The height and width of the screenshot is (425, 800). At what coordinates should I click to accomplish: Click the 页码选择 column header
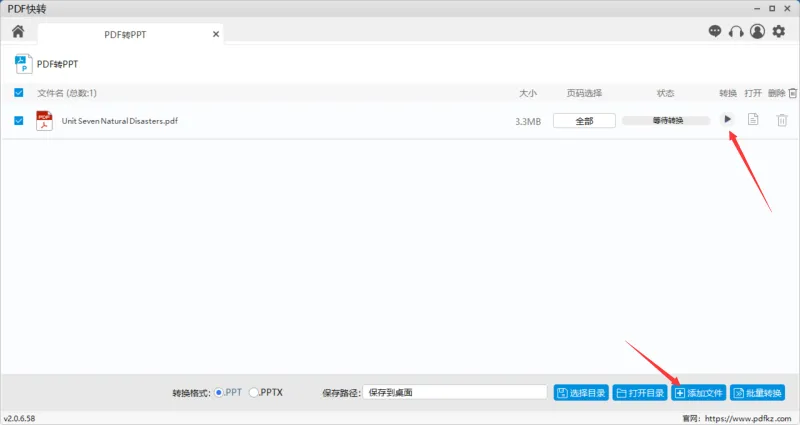pos(584,93)
